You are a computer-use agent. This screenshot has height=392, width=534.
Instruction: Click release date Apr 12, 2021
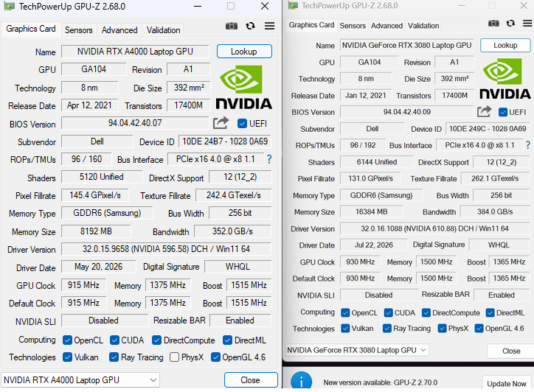coord(89,105)
